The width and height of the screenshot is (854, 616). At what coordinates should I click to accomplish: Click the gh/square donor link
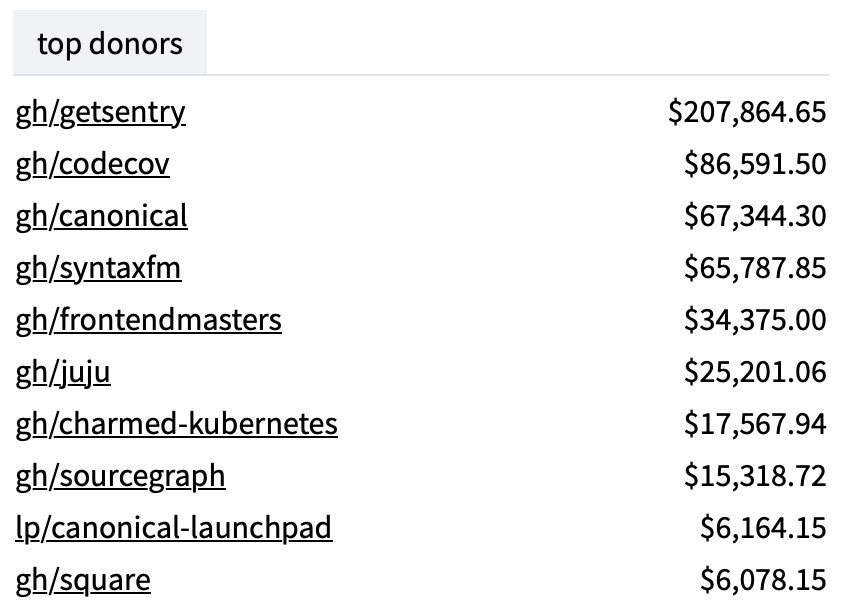coord(83,580)
